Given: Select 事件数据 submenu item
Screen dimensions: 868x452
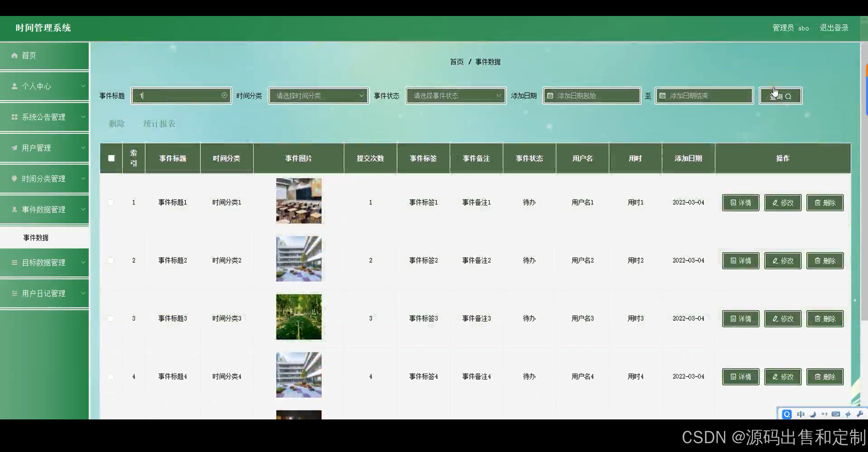Looking at the screenshot, I should [x=36, y=238].
